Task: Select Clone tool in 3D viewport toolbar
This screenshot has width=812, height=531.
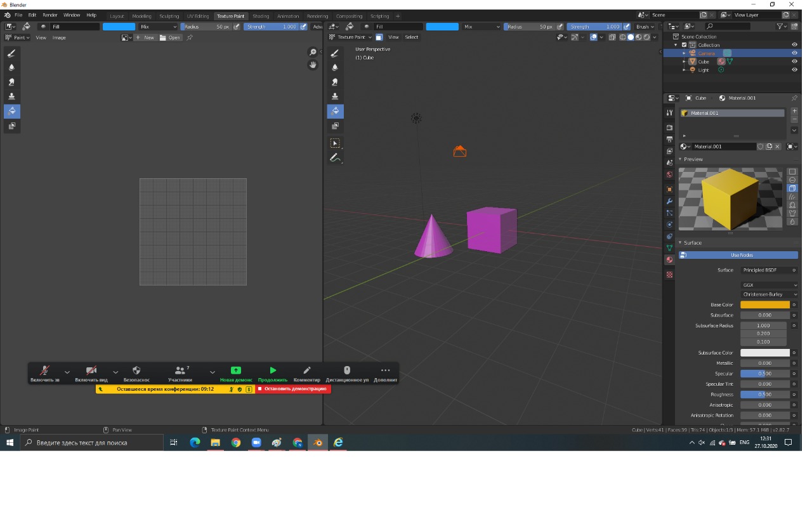Action: point(335,96)
